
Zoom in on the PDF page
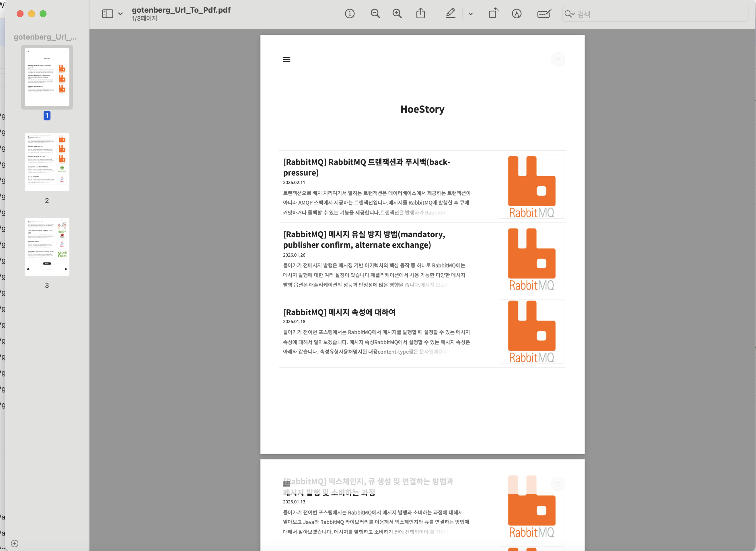[x=397, y=14]
